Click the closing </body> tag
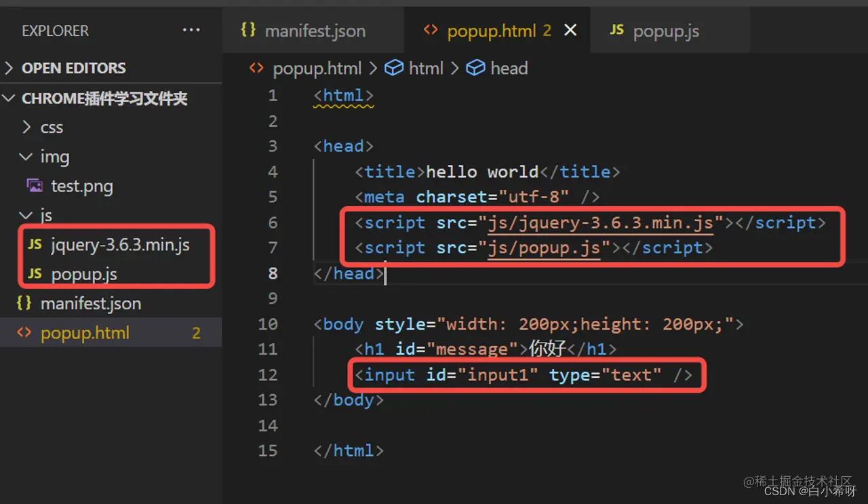This screenshot has width=868, height=504. tap(349, 400)
